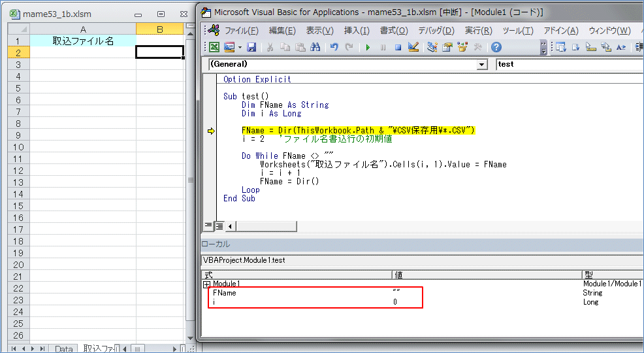644x353 pixels.
Task: Undo the last edit with the undo arrow
Action: click(x=334, y=47)
